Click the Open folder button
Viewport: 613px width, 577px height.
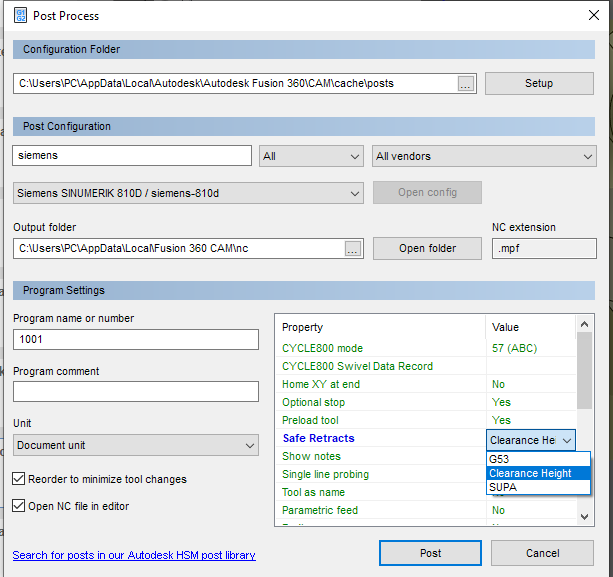coord(427,248)
